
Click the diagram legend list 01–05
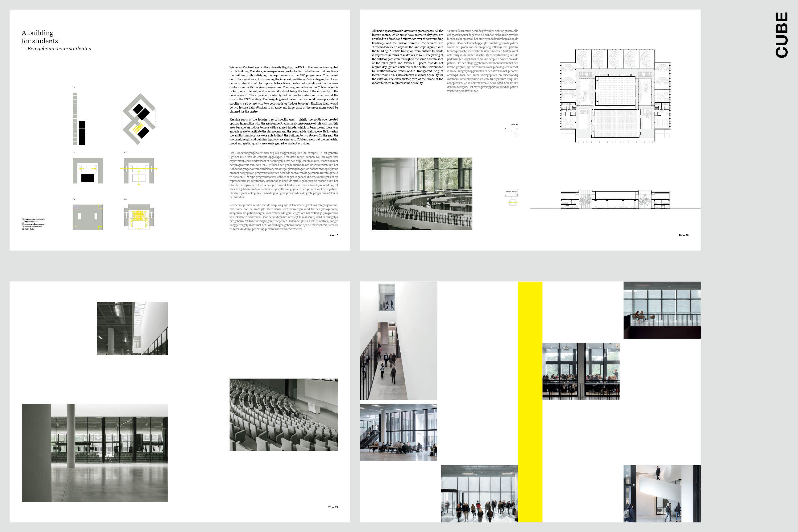tap(33, 224)
